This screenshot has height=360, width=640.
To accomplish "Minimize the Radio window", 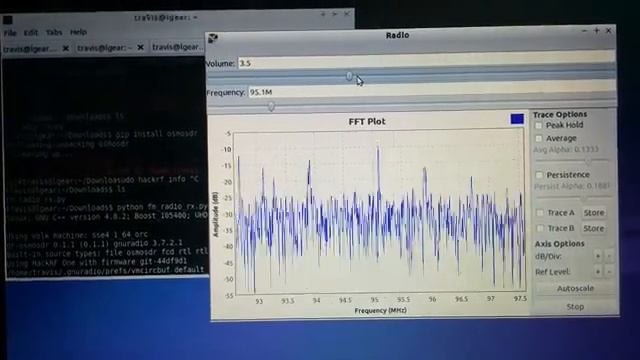I will point(584,31).
